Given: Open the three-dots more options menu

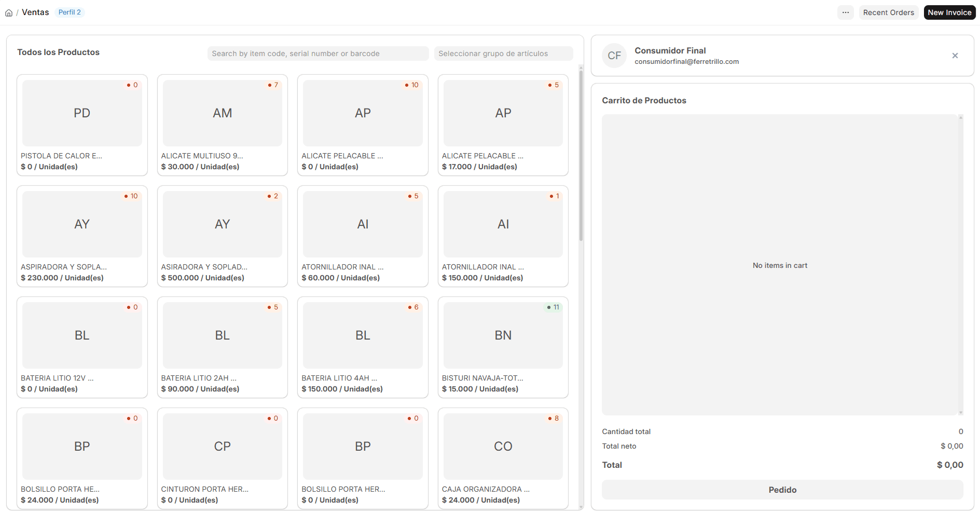Looking at the screenshot, I should click(x=846, y=12).
